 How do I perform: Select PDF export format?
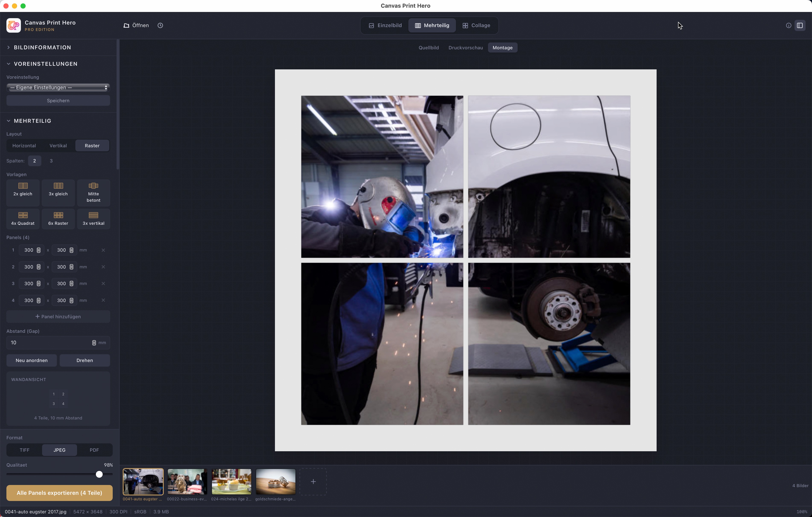pyautogui.click(x=94, y=450)
